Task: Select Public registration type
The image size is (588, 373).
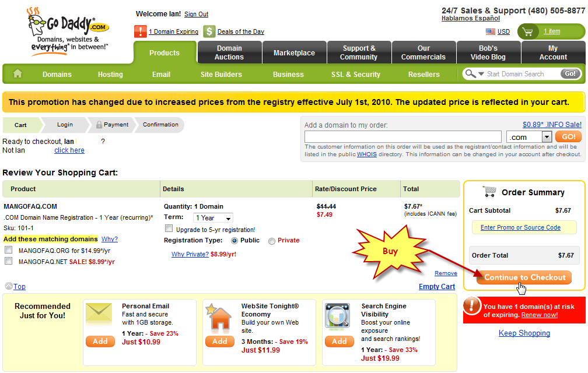Action: 235,241
